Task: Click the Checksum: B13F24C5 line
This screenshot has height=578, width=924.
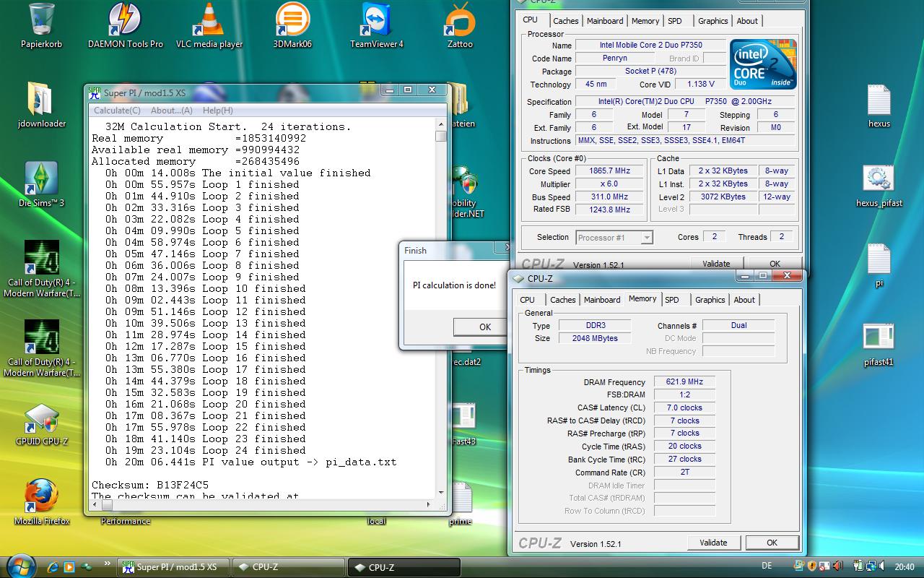Action: [150, 485]
